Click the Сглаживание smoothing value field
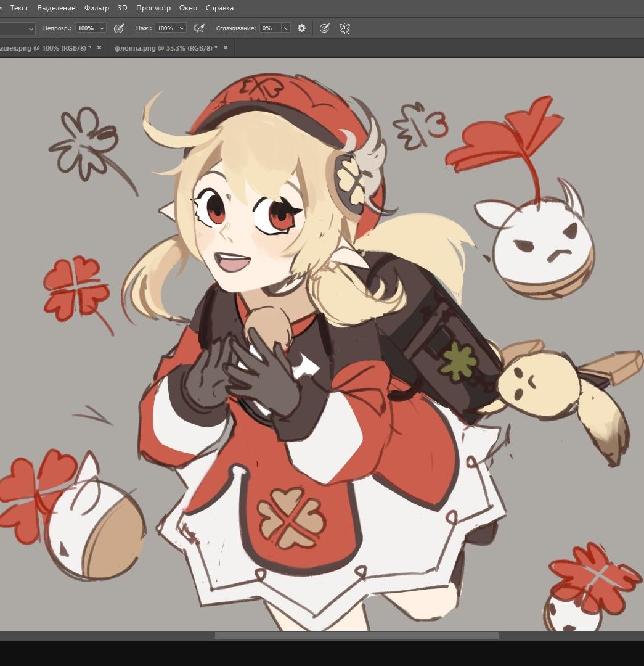The height and width of the screenshot is (666, 644). (x=271, y=28)
